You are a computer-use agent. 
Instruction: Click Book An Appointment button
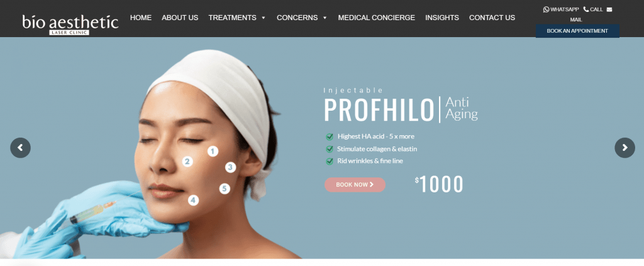click(577, 31)
